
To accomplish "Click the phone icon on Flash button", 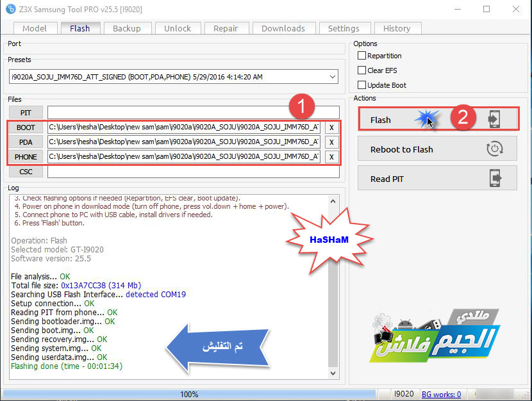I will (494, 119).
